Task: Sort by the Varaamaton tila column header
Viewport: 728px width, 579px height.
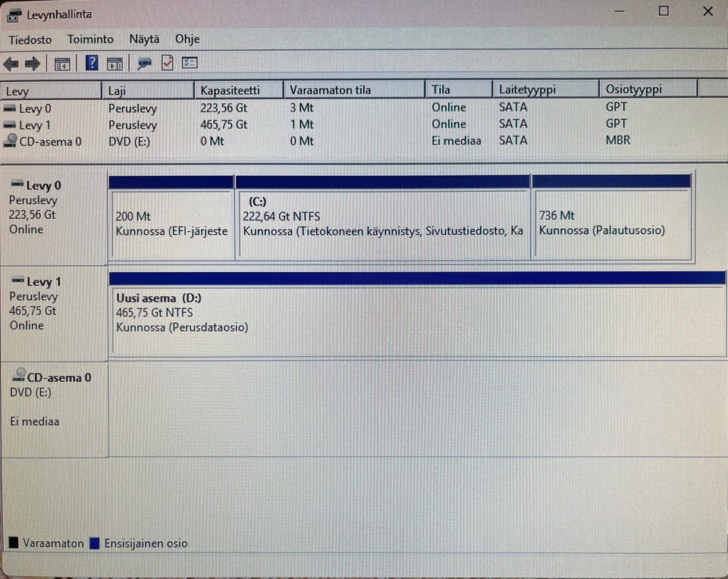Action: click(355, 89)
